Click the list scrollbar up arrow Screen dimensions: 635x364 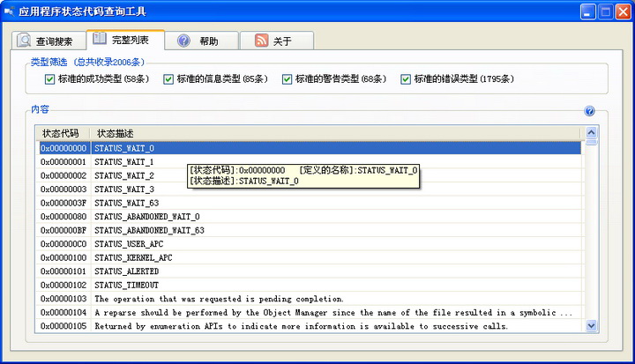(x=591, y=132)
